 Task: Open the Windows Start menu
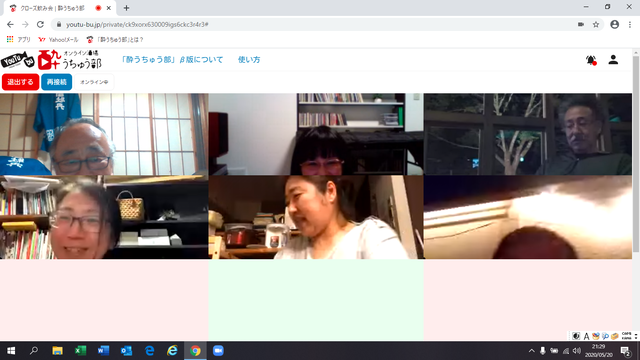tap(11, 351)
